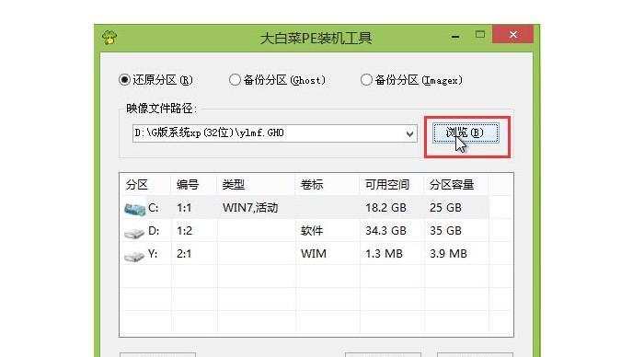This screenshot has height=357, width=644.
Task: Click the 1:2 partition number cell
Action: pos(184,231)
